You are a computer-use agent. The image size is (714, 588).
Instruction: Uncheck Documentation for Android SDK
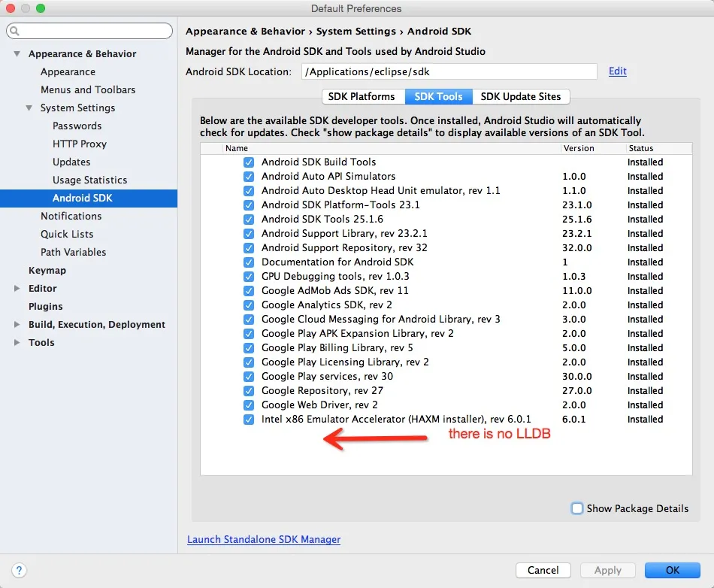[249, 262]
